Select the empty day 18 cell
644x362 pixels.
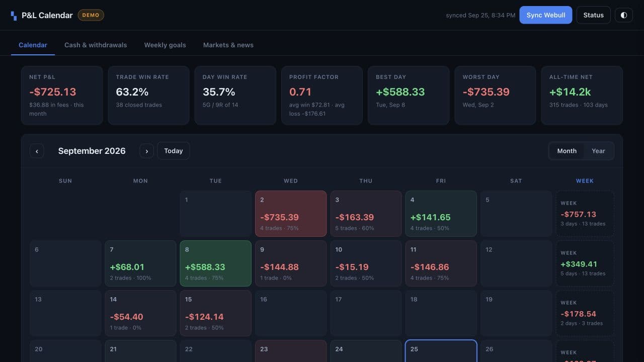441,313
